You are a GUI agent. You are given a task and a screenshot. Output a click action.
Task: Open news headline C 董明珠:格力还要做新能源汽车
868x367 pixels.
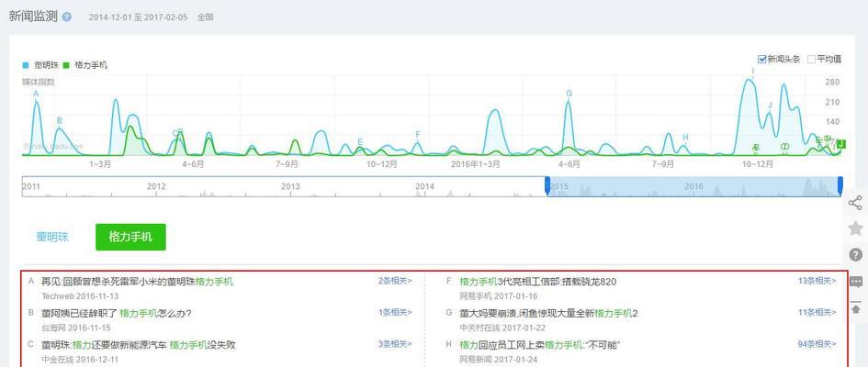point(139,344)
